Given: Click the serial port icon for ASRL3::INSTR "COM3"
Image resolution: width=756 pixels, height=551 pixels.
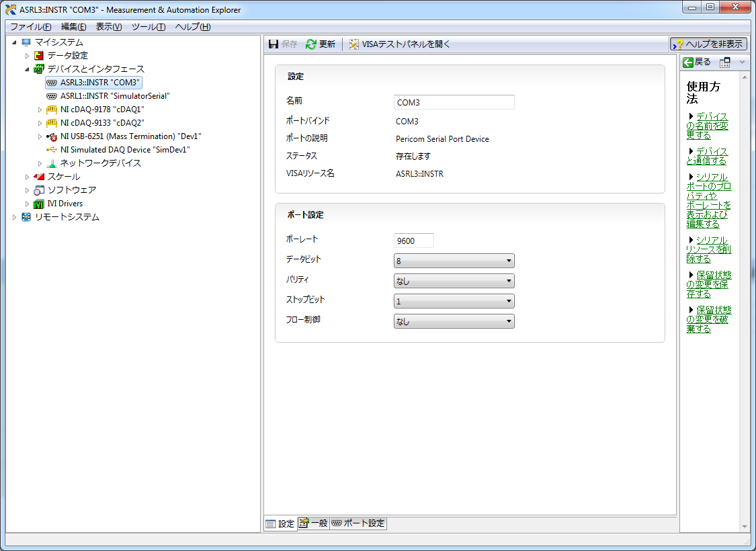Looking at the screenshot, I should tap(52, 83).
